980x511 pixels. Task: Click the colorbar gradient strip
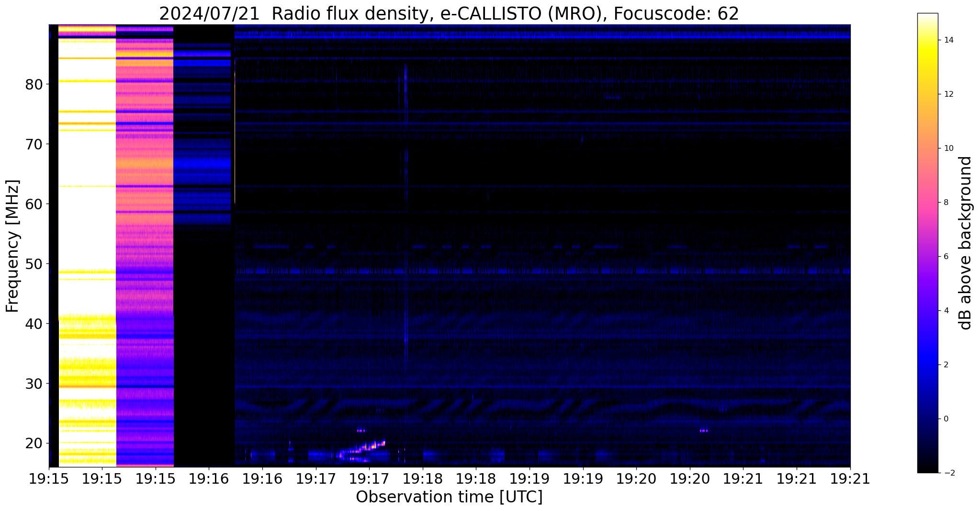(x=927, y=243)
